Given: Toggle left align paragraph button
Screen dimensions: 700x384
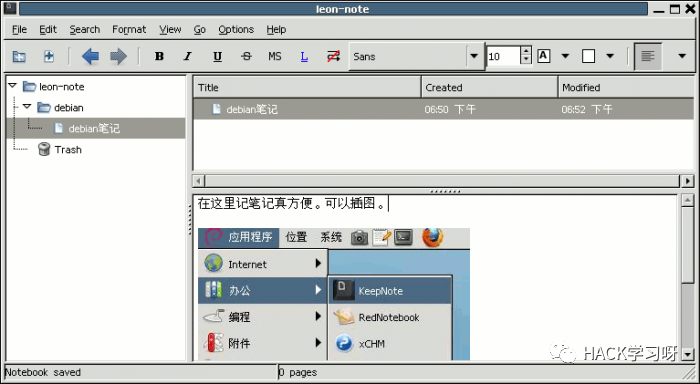Looking at the screenshot, I should click(648, 56).
